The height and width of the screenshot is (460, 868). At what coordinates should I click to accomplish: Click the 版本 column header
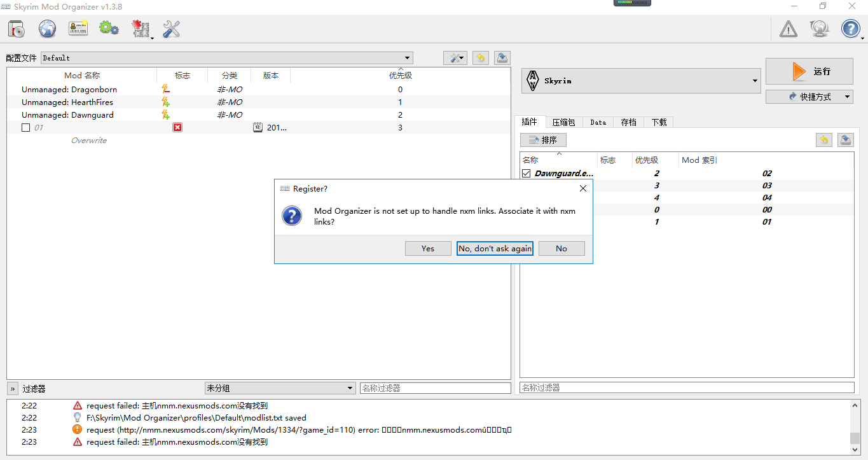pos(271,75)
